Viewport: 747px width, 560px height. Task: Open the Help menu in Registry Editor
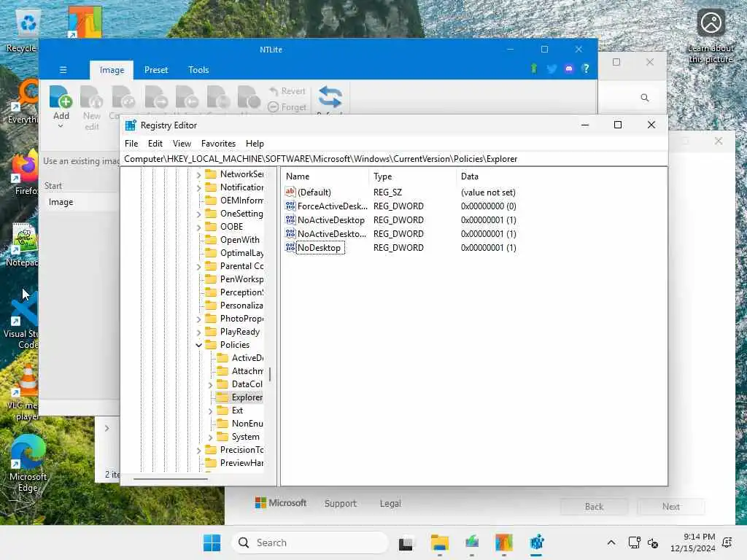click(255, 144)
